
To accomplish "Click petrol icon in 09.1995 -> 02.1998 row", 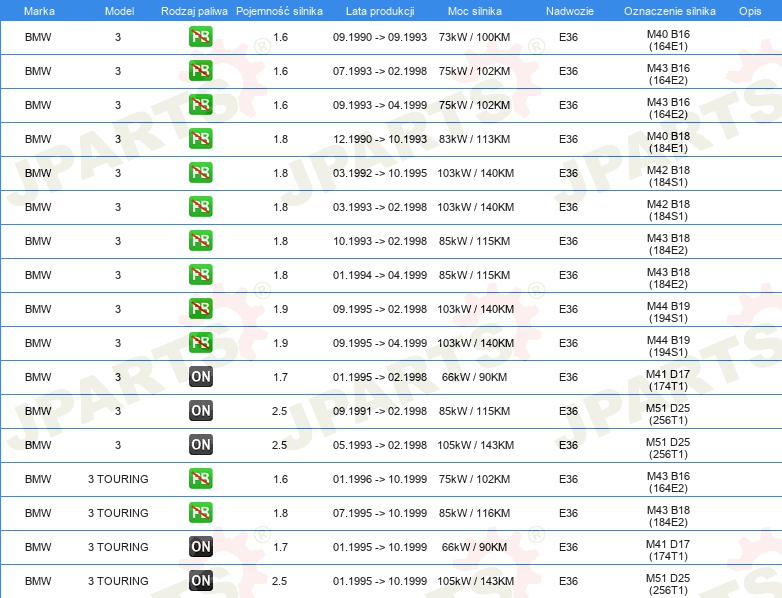I will tap(200, 308).
